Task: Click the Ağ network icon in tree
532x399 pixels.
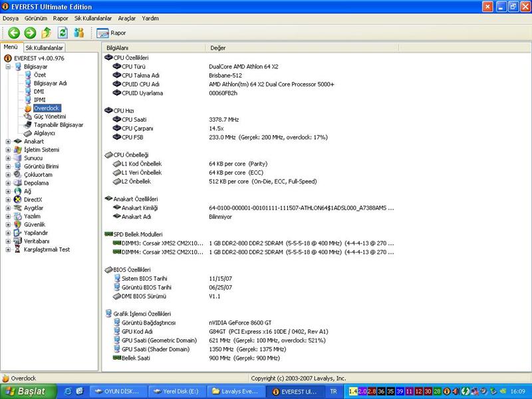Action: pos(18,192)
